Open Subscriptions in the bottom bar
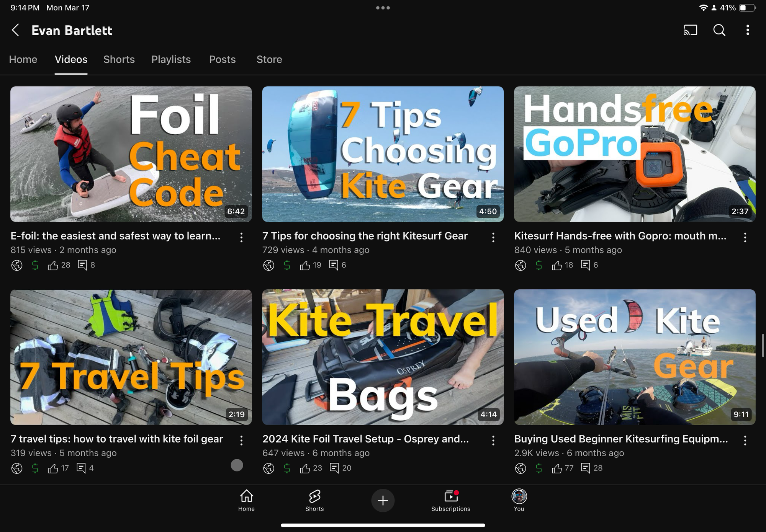The image size is (766, 532). 450,500
